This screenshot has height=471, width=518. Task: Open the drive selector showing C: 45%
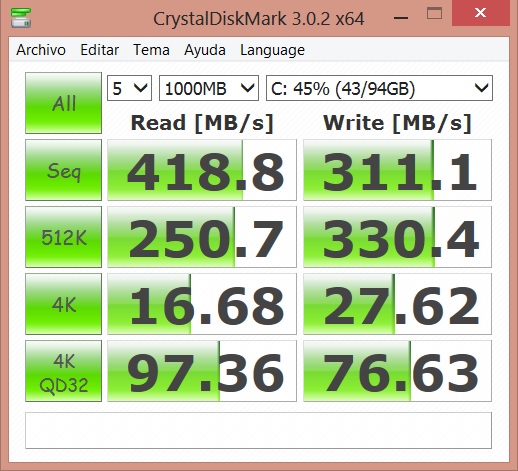tap(379, 88)
